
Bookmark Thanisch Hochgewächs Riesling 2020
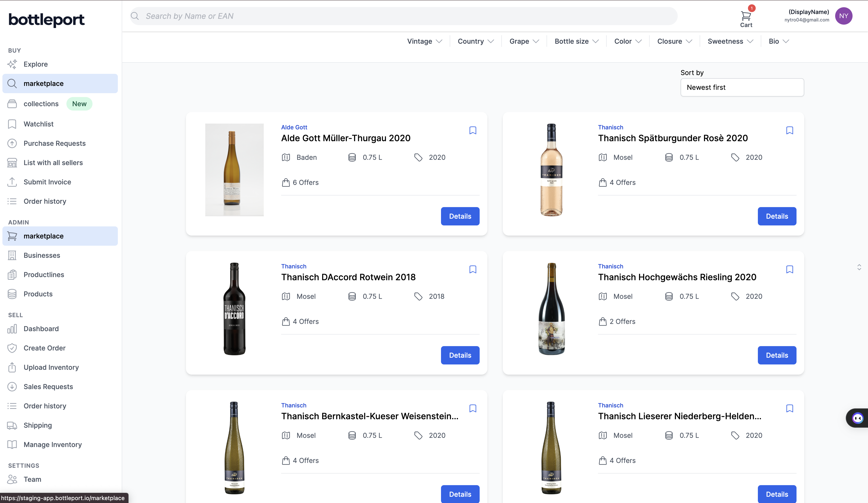click(x=790, y=270)
